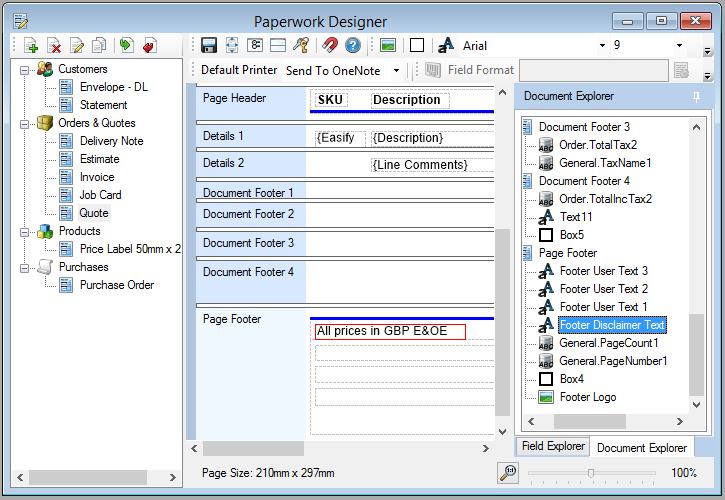
Task: Click the edit document pencil icon
Action: (77, 45)
